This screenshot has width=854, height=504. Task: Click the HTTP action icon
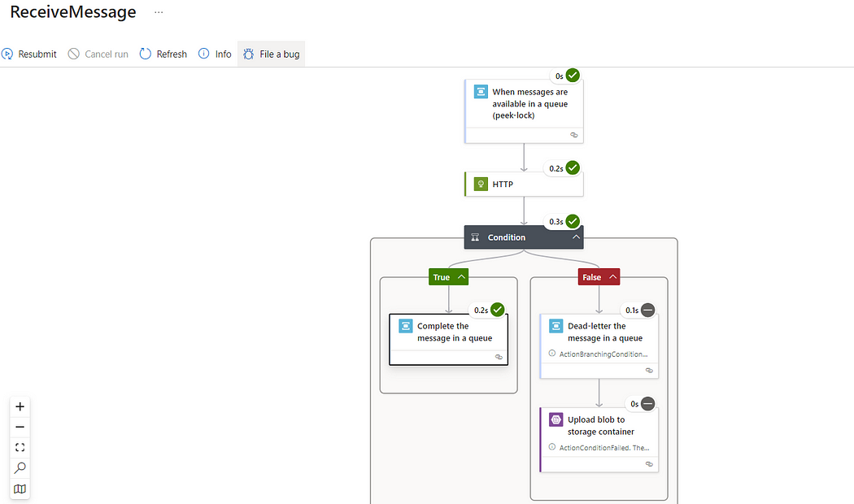coord(481,184)
